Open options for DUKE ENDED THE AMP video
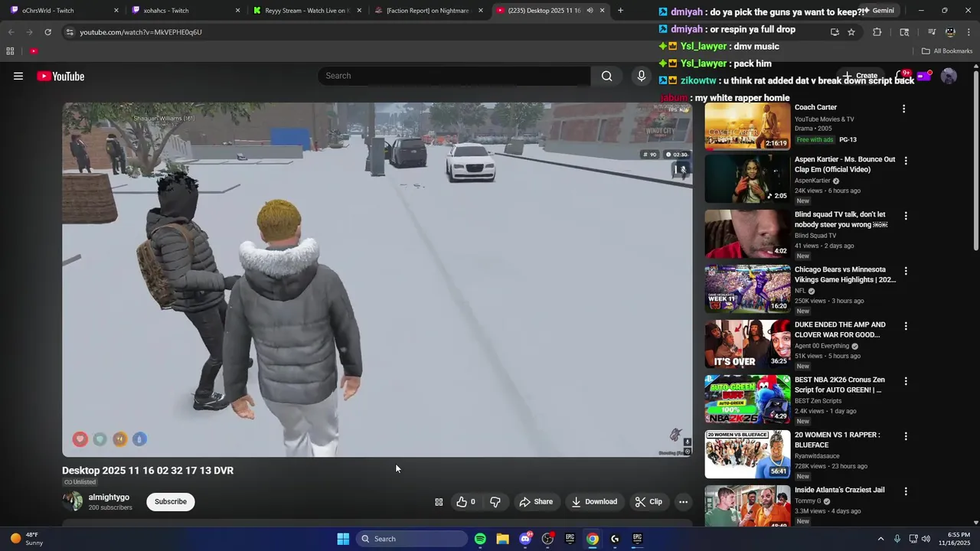The width and height of the screenshot is (980, 551). click(x=906, y=326)
